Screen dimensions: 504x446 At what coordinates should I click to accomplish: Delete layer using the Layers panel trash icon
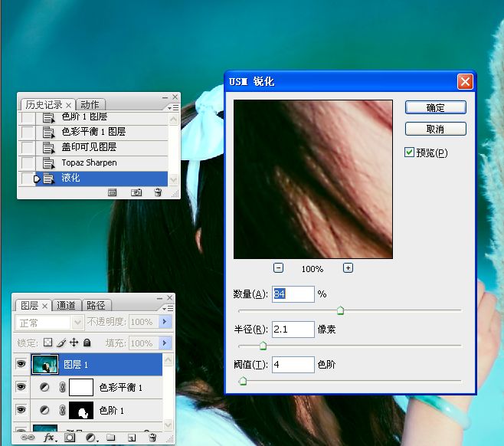click(x=152, y=438)
